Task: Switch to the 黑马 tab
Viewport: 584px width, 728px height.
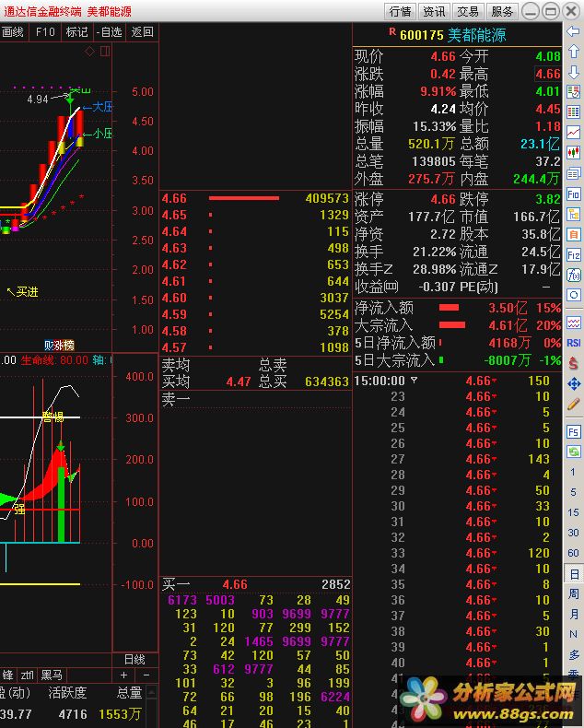Action: [52, 675]
